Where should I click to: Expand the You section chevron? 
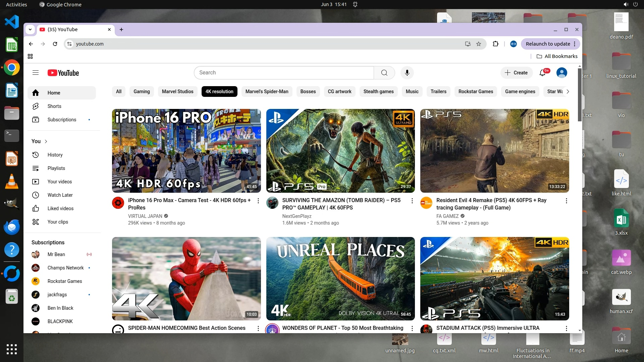(x=46, y=141)
